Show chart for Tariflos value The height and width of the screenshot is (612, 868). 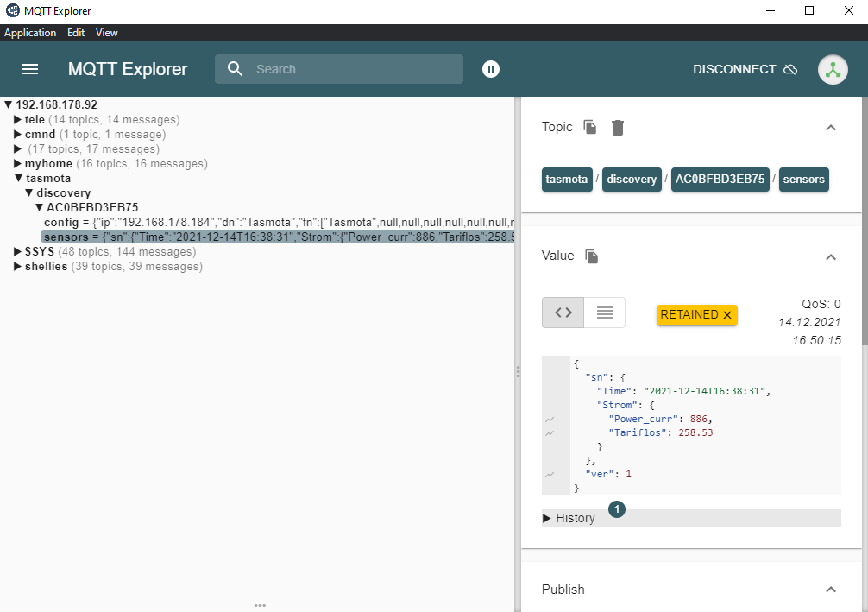(x=550, y=433)
